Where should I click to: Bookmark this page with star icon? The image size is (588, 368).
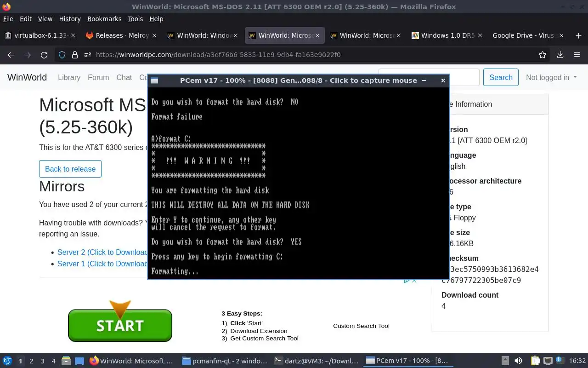[x=543, y=55]
